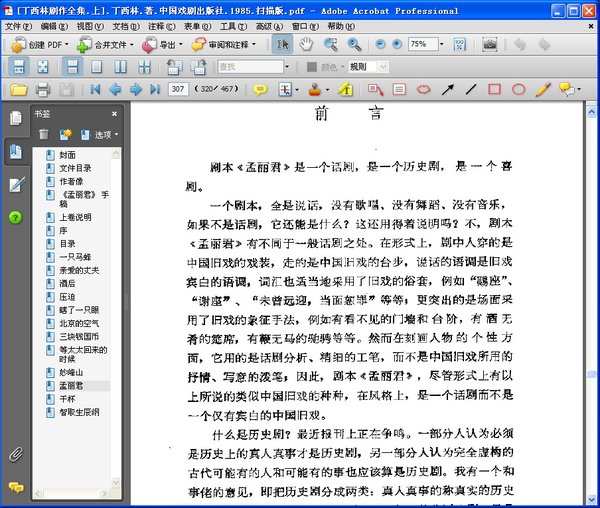Toggle the Bookmarks panel in sidebar
Screen dimensions: 600x508
click(x=15, y=151)
